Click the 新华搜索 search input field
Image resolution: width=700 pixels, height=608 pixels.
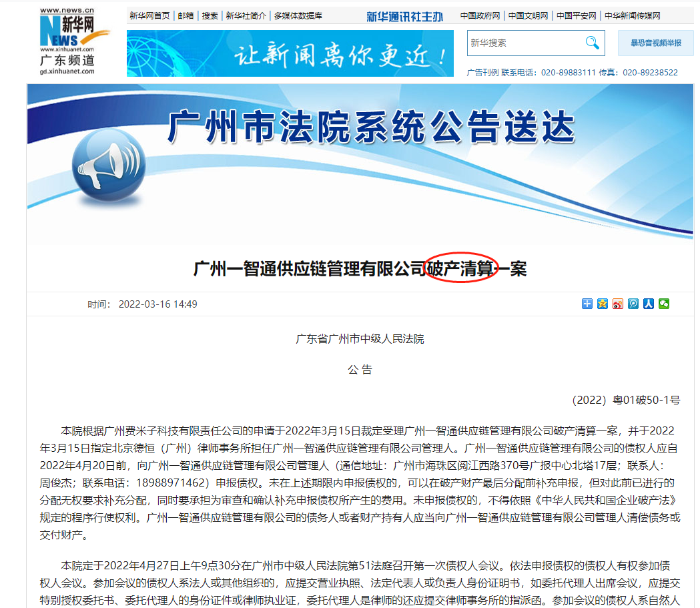point(527,43)
